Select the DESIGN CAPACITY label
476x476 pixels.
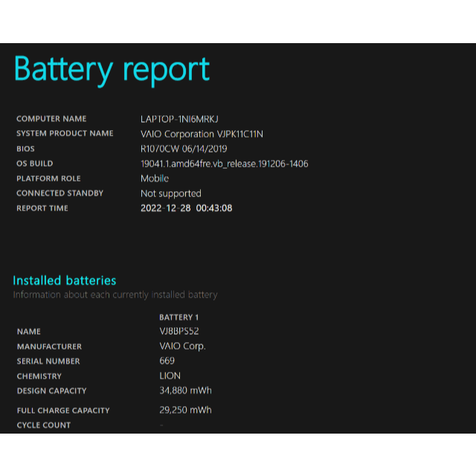click(51, 390)
